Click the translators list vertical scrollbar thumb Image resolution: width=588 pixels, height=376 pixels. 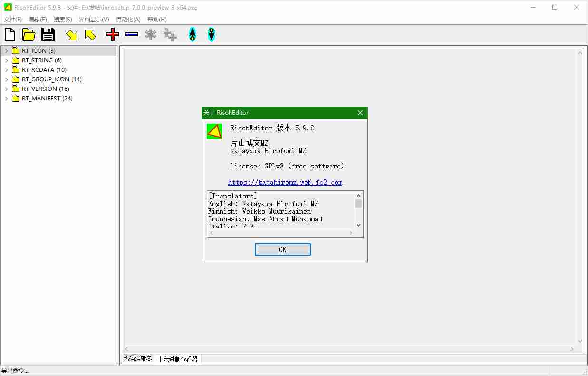click(x=359, y=204)
